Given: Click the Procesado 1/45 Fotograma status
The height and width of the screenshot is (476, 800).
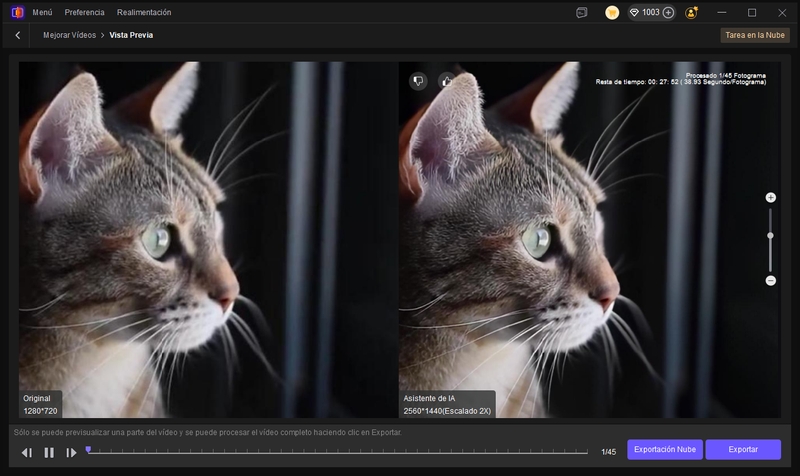Looking at the screenshot, I should (x=726, y=76).
